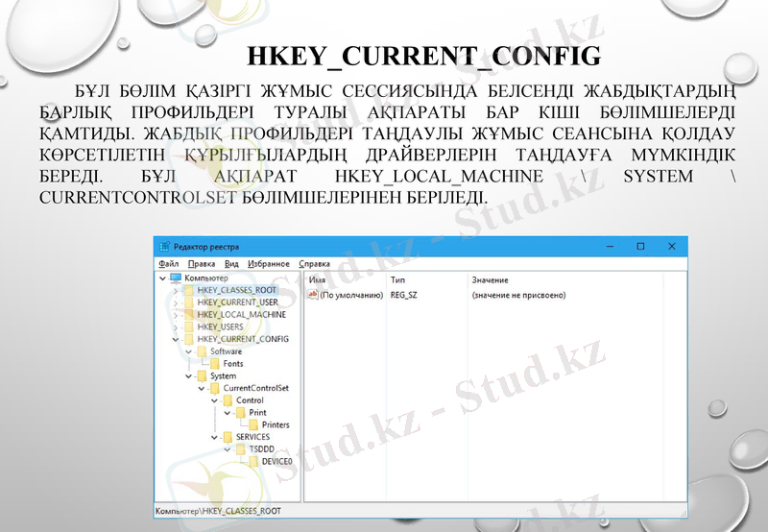Collapse the Компьютер root node
The height and width of the screenshot is (532, 768).
coord(162,278)
